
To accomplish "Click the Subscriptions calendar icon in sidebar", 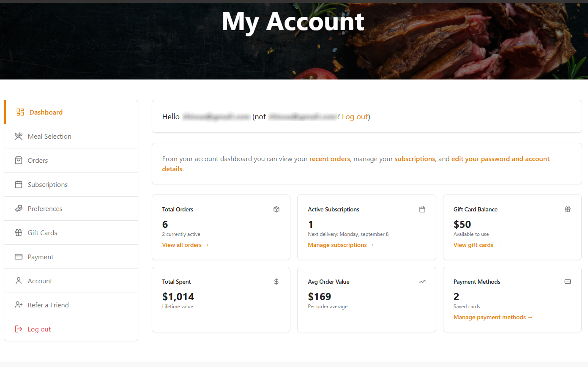I will click(x=19, y=184).
